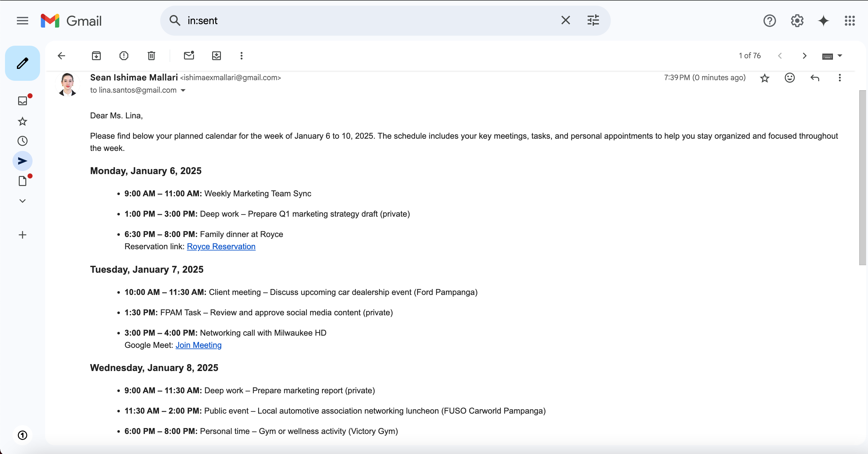Delete this email with trash icon
The image size is (868, 454).
click(x=151, y=56)
